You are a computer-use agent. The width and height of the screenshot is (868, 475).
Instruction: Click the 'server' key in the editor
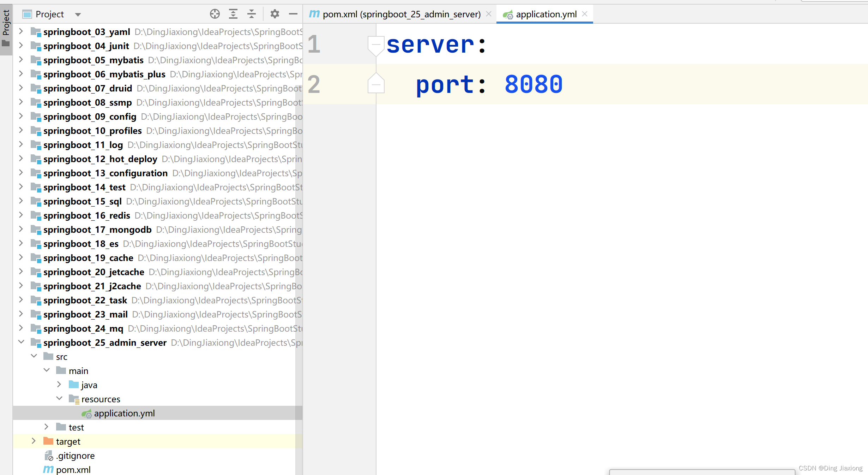point(430,45)
